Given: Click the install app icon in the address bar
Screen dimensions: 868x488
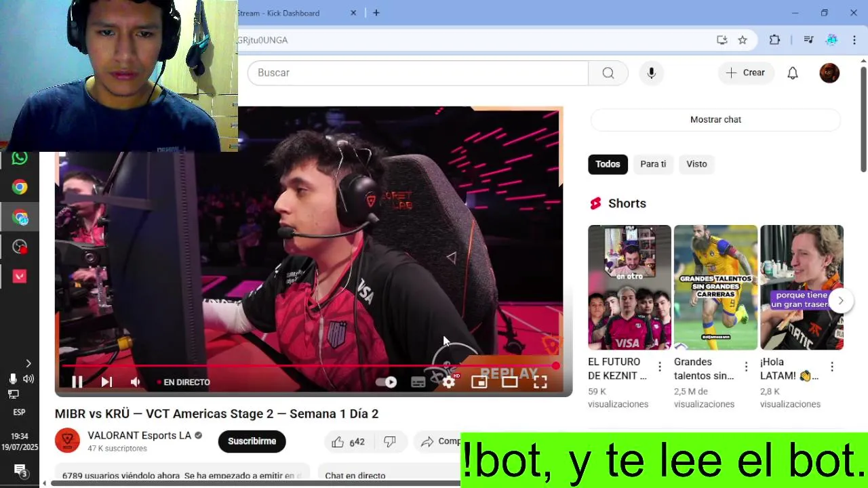Looking at the screenshot, I should 722,40.
